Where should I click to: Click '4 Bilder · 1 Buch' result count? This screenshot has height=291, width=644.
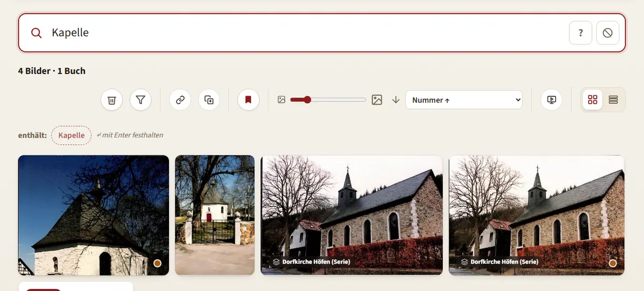tap(52, 71)
